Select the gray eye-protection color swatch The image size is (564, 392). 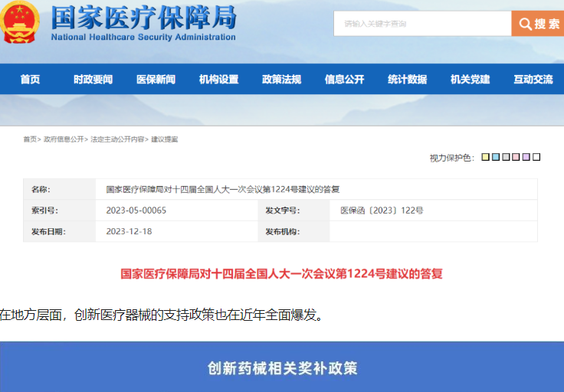point(506,157)
